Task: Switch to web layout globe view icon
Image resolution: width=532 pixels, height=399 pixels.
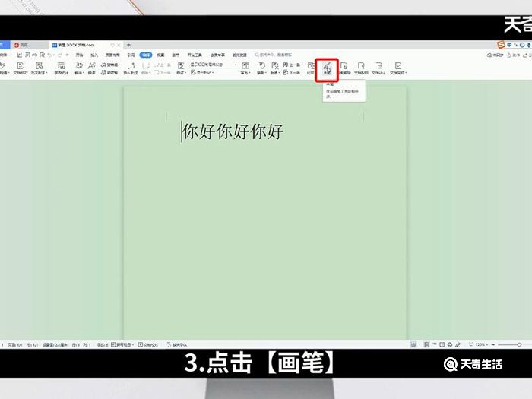Action: [450, 345]
